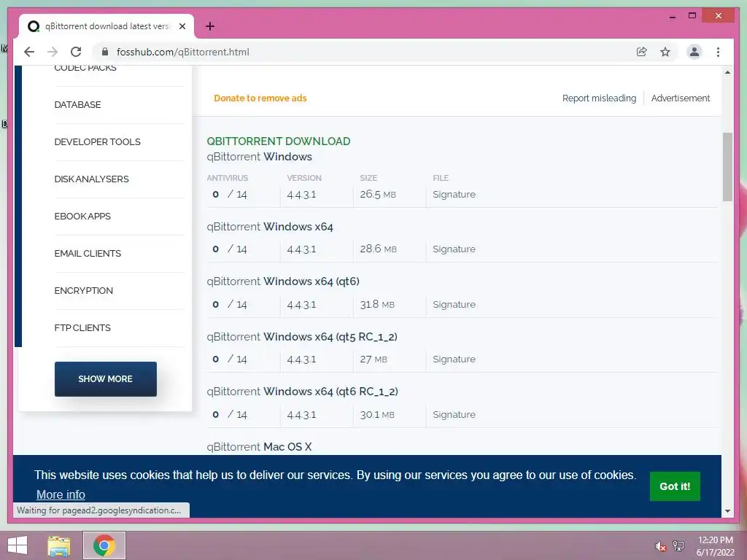Open the Chrome profile icon

(x=694, y=52)
